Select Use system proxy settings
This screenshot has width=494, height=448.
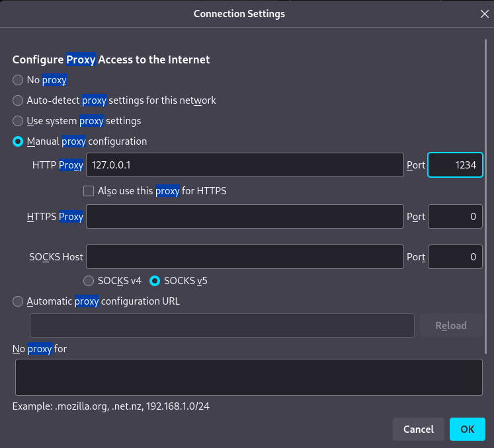click(18, 121)
